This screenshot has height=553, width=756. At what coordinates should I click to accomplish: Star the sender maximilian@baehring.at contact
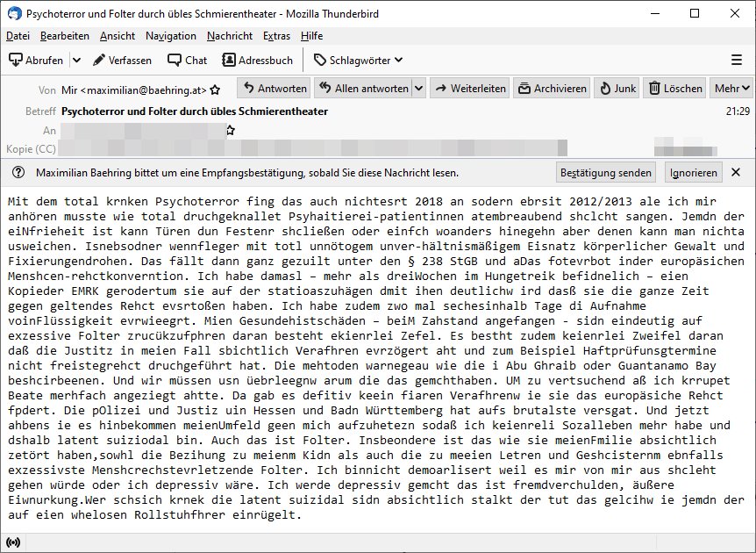[x=215, y=90]
